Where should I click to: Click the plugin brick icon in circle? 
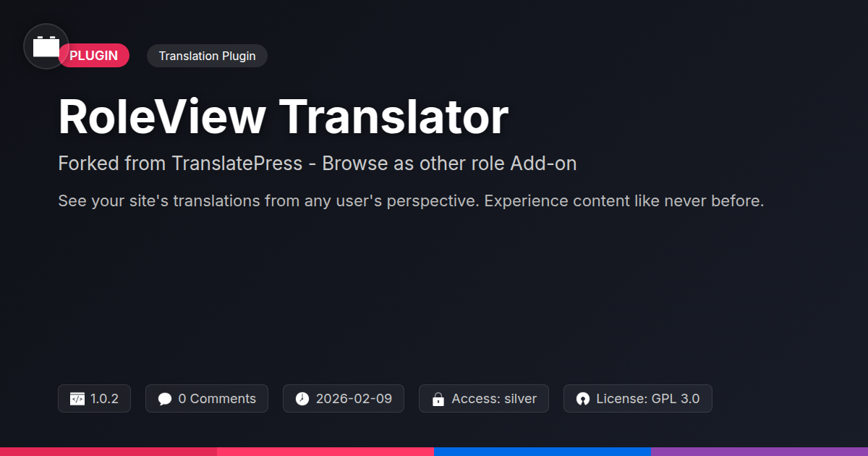pyautogui.click(x=46, y=46)
